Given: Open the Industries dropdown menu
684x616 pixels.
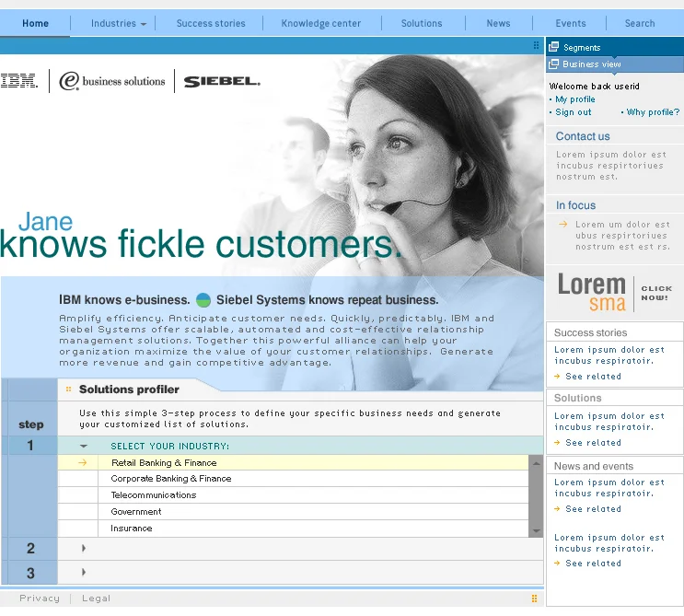Looking at the screenshot, I should [x=118, y=24].
